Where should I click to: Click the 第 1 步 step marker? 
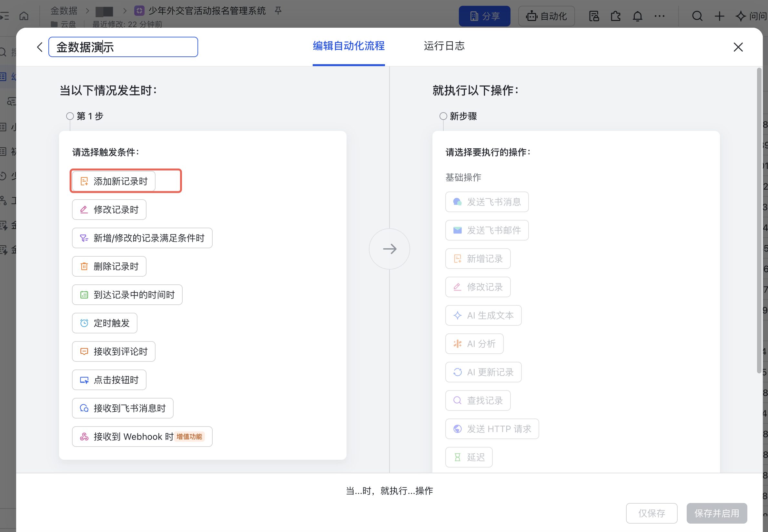pyautogui.click(x=70, y=116)
